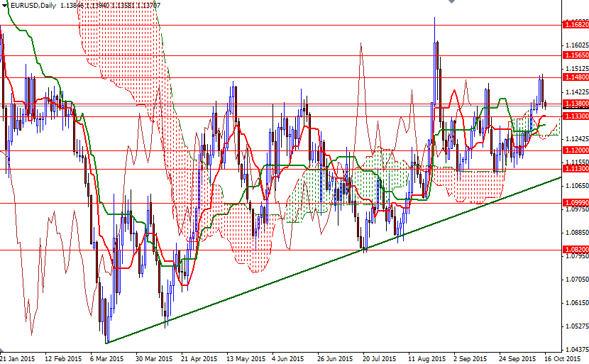Viewport: 589px width, 364px height.
Task: Click the EURUSD,Daily symbol title text
Action: [33, 5]
